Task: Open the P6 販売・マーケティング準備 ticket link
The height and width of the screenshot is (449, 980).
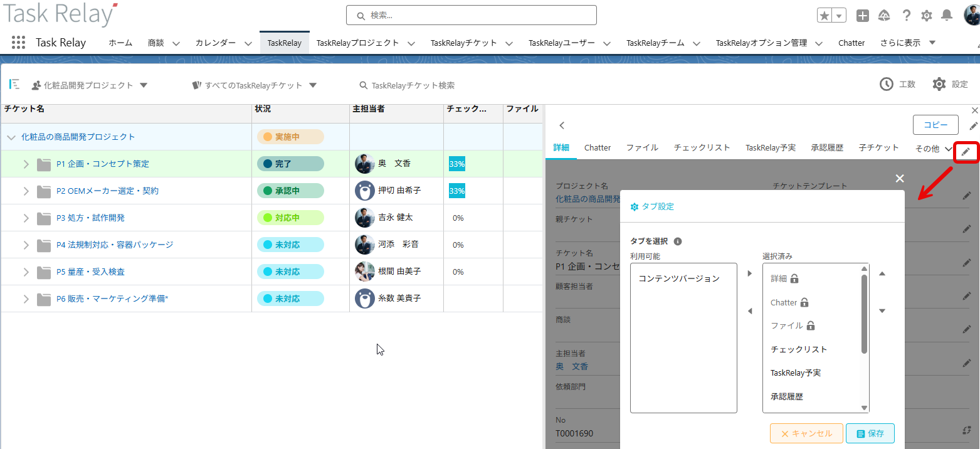Action: point(112,298)
